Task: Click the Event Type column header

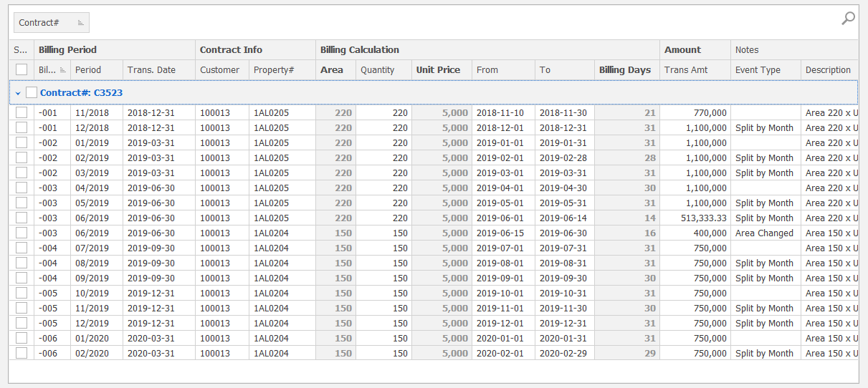Action: [x=758, y=70]
